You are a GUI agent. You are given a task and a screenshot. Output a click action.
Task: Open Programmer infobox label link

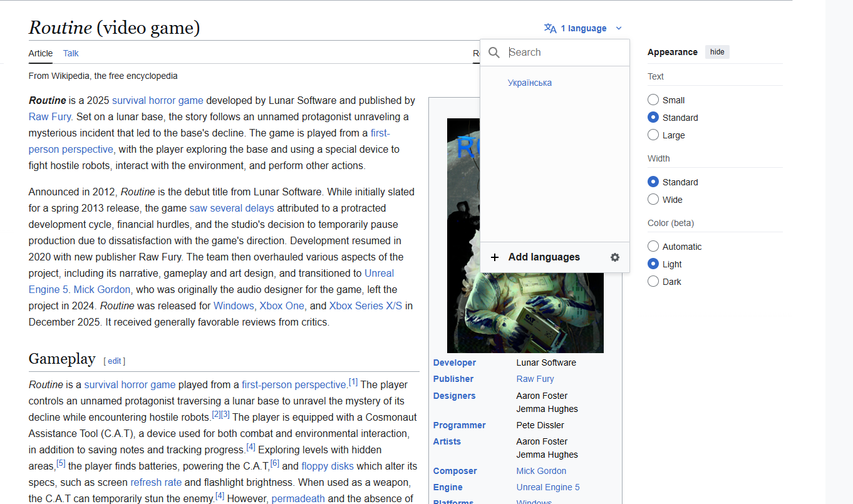coord(460,425)
